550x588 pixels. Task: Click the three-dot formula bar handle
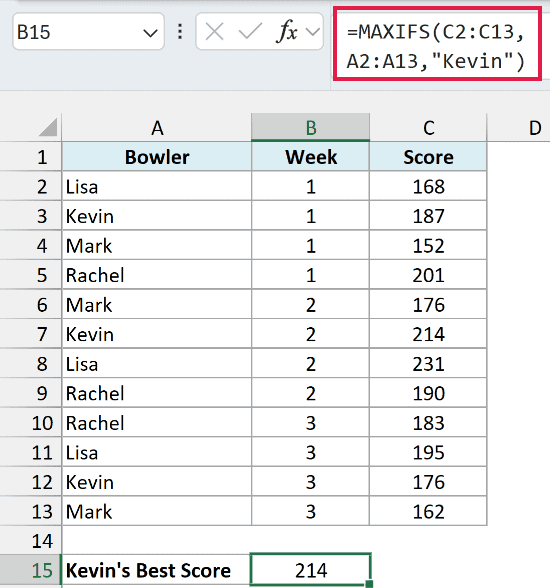180,32
